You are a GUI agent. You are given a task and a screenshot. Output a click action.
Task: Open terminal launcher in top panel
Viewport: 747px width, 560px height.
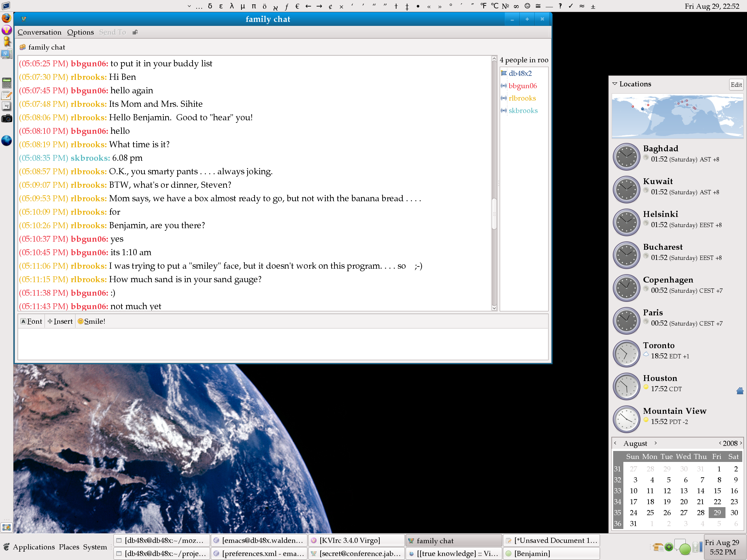pos(6,6)
